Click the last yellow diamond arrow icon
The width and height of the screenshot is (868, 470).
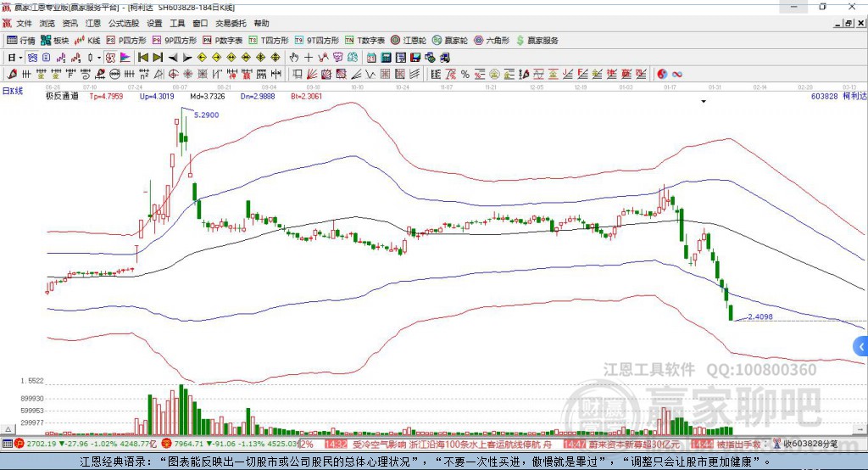point(275,58)
